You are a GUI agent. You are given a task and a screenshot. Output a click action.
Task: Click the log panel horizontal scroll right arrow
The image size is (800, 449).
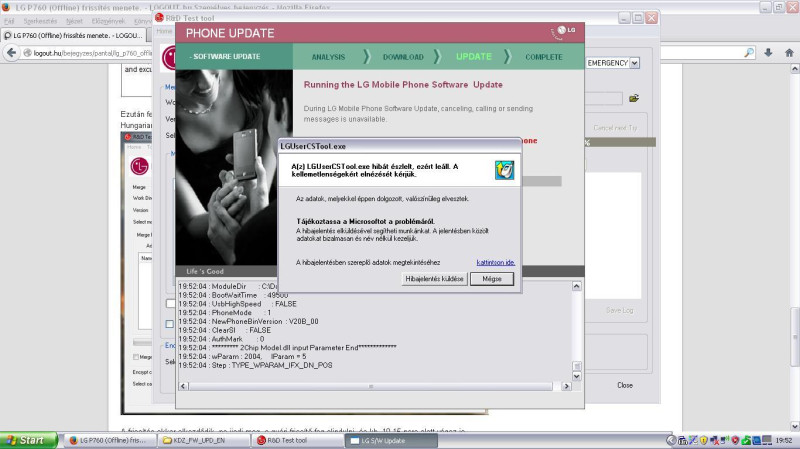(x=566, y=386)
